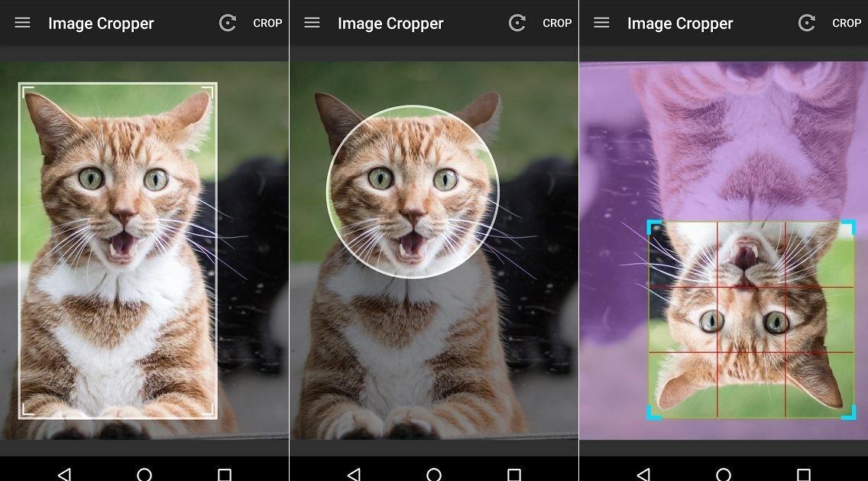Tap the rotate icon in the first panel
Viewport: 868px width, 481px height.
point(227,23)
